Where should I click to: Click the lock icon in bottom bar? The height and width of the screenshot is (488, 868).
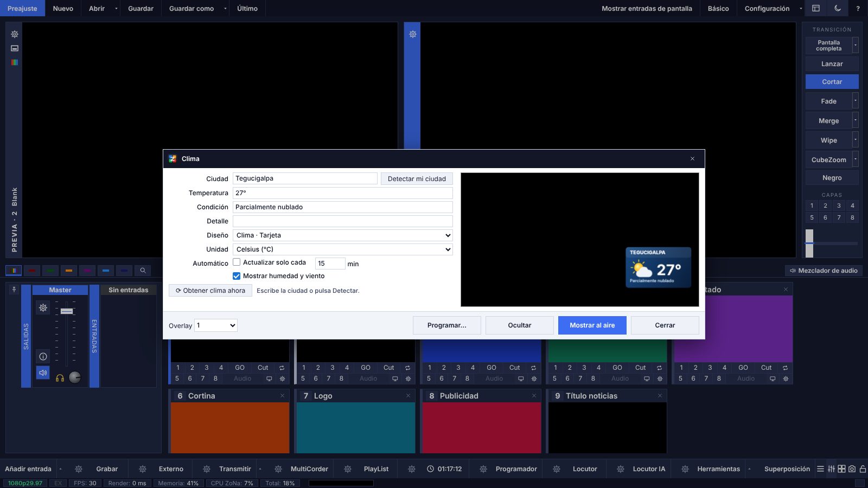[863, 469]
